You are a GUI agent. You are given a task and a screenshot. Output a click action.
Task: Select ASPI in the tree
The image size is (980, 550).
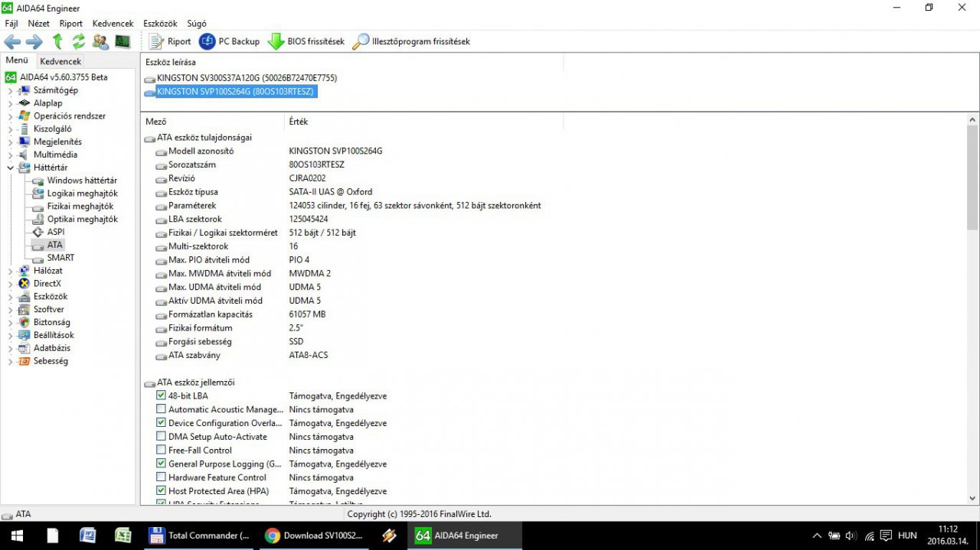56,232
